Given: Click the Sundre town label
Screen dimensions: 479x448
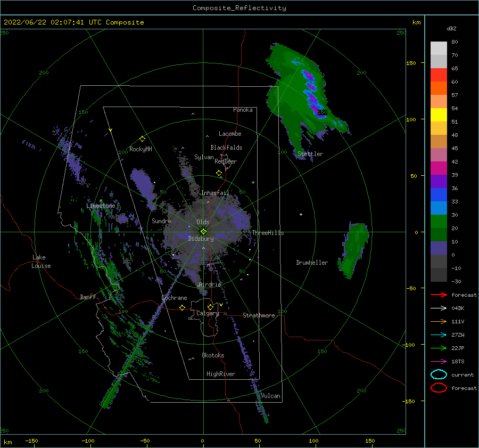Looking at the screenshot, I should pyautogui.click(x=161, y=221).
